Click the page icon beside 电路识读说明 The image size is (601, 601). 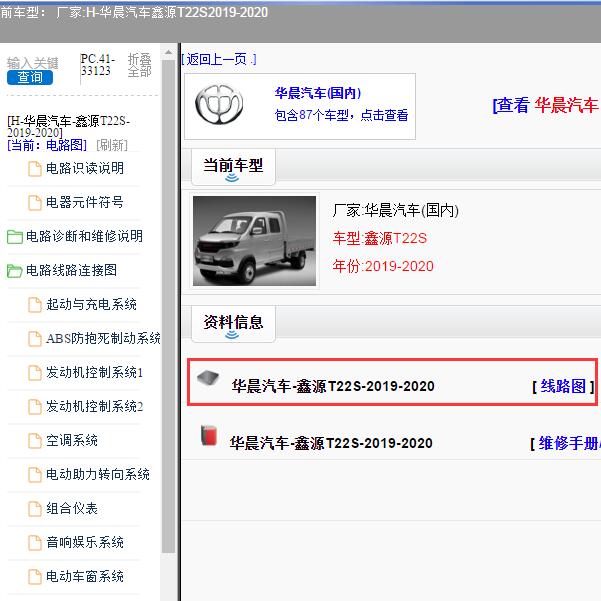(35, 169)
